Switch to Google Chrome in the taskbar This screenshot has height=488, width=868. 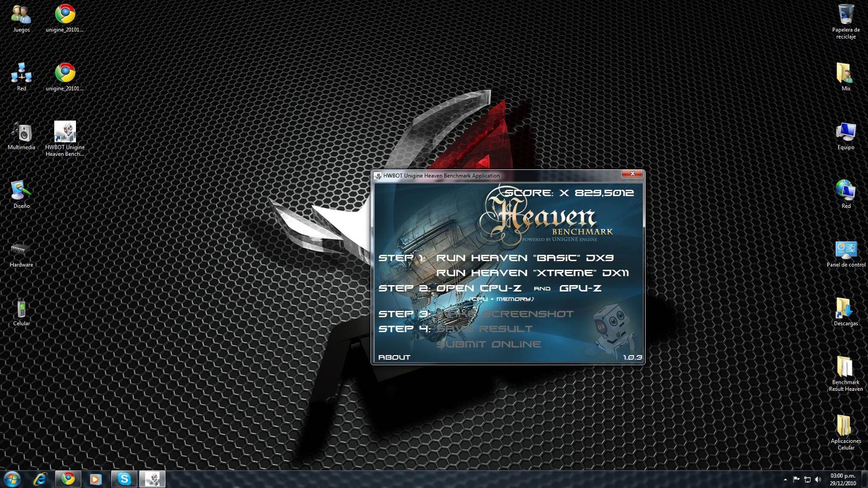pos(68,479)
